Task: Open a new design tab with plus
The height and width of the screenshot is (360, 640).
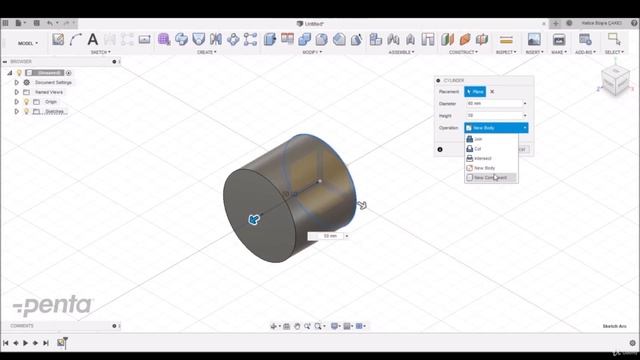Action: [556, 23]
